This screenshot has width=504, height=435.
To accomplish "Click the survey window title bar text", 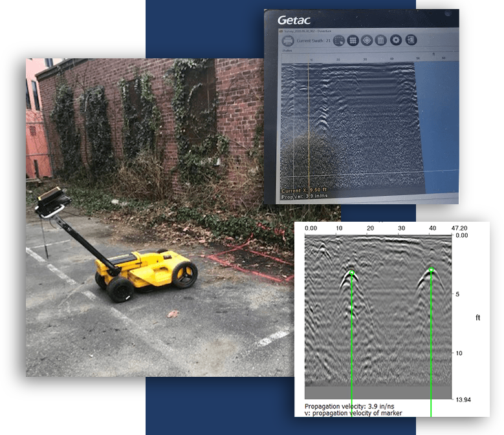I will (x=307, y=31).
